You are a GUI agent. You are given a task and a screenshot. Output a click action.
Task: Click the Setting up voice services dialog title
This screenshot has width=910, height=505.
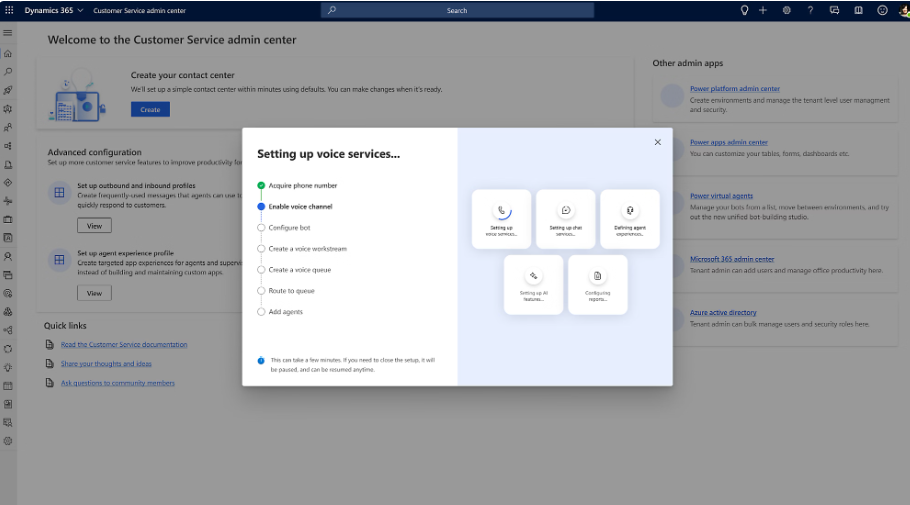(x=328, y=154)
